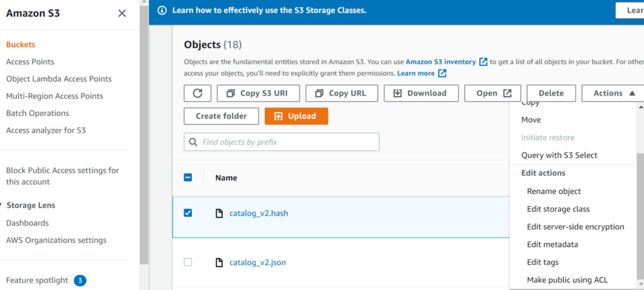Toggle the select-all objects header checkbox

click(188, 178)
